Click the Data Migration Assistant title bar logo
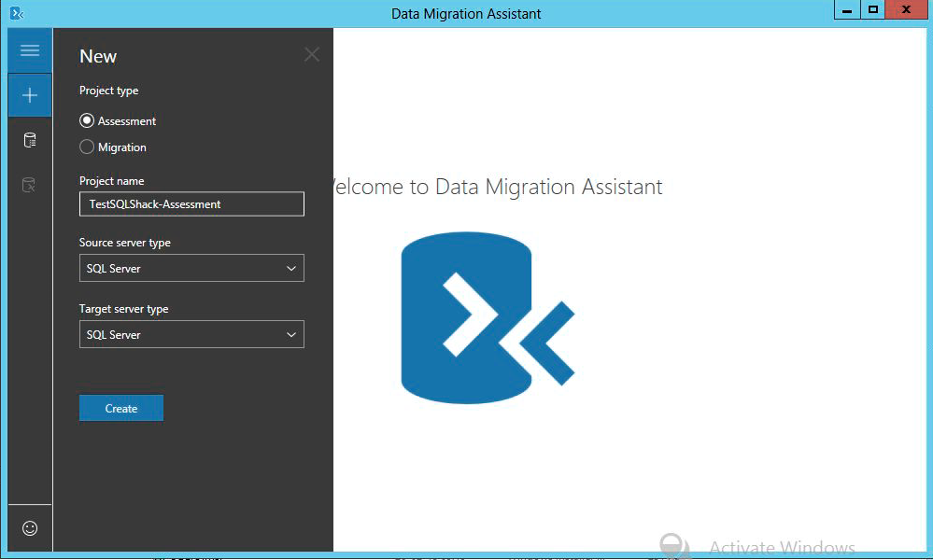This screenshot has width=933, height=560. pyautogui.click(x=17, y=13)
